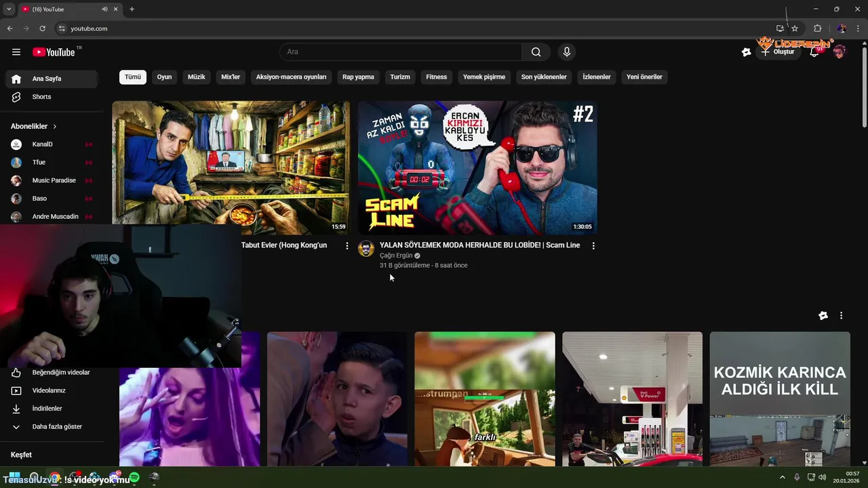Select the Son yüklenenler filter chip
Image resolution: width=868 pixels, height=488 pixels.
point(544,77)
